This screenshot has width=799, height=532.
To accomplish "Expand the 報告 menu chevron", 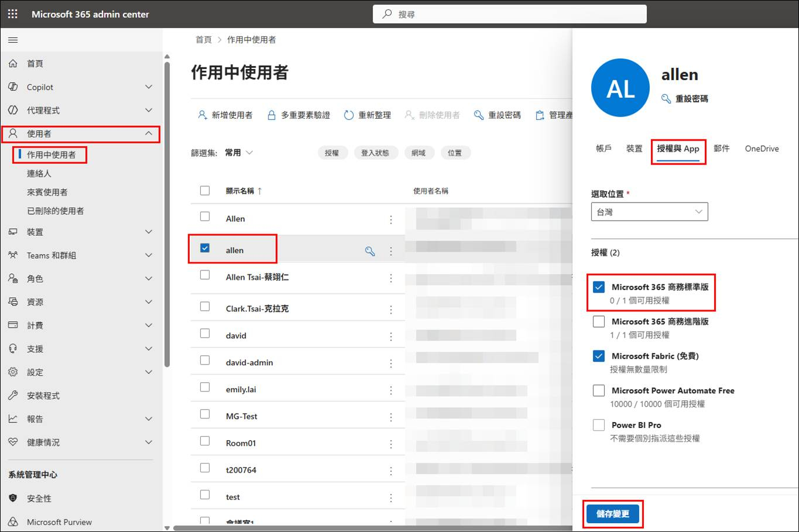I will pyautogui.click(x=149, y=418).
